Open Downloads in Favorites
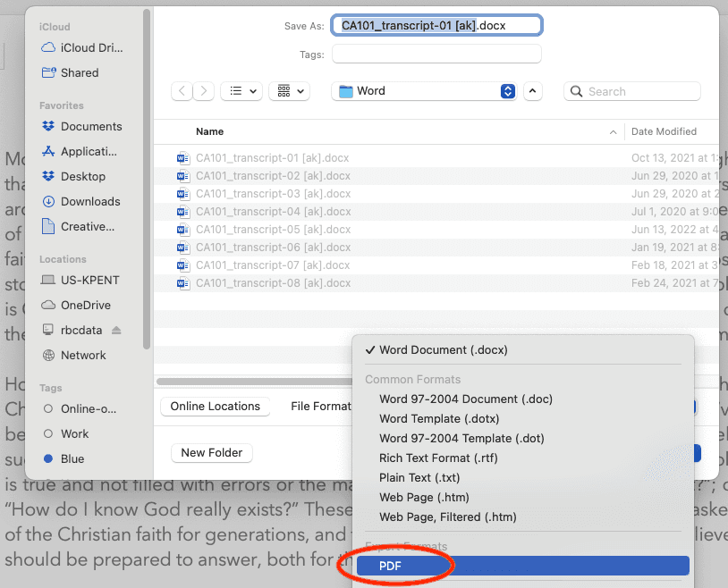Screen dimensions: 728x588 click(81, 201)
